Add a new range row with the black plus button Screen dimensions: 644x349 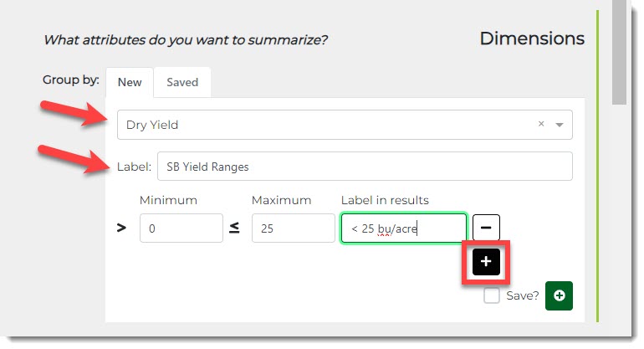pos(487,262)
